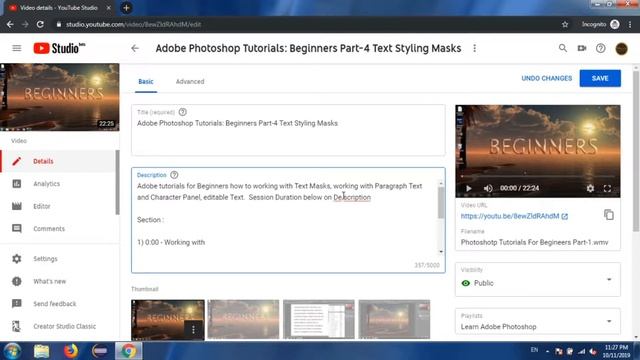Image resolution: width=640 pixels, height=360 pixels.
Task: Click the green eye Public visibility icon
Action: 465,283
